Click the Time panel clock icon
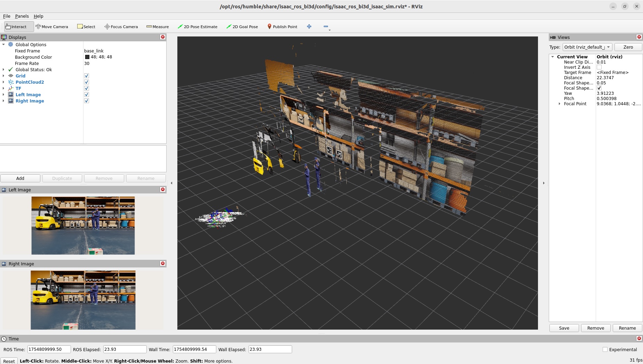Screen dimensions: 643x364 pos(4,339)
